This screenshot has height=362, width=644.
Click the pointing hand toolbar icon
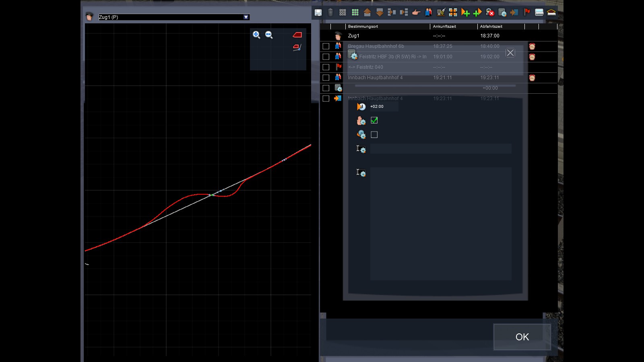click(416, 12)
